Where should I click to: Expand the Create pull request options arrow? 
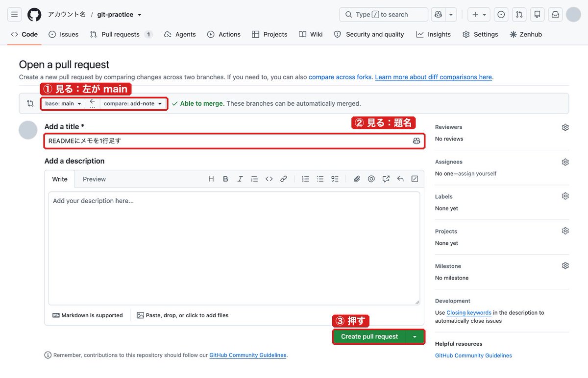tap(415, 337)
